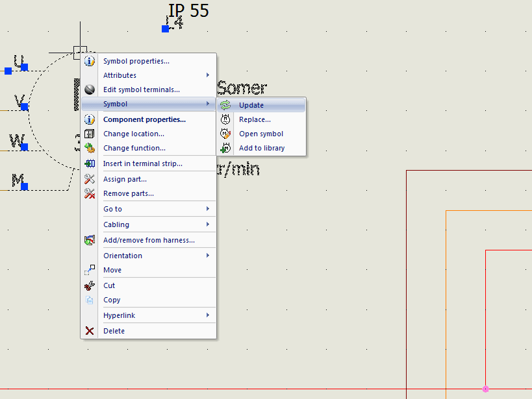The height and width of the screenshot is (399, 532).
Task: Click the Assign part tools icon
Action: point(90,179)
